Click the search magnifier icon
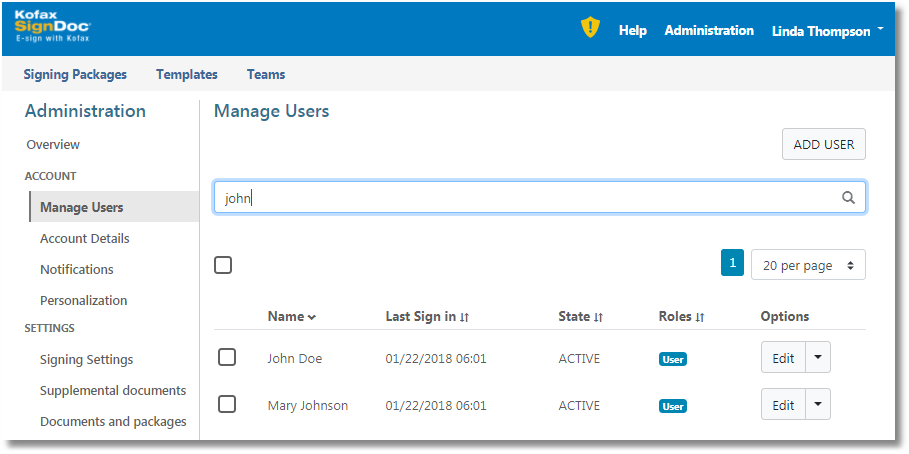The height and width of the screenshot is (454, 909). point(848,198)
